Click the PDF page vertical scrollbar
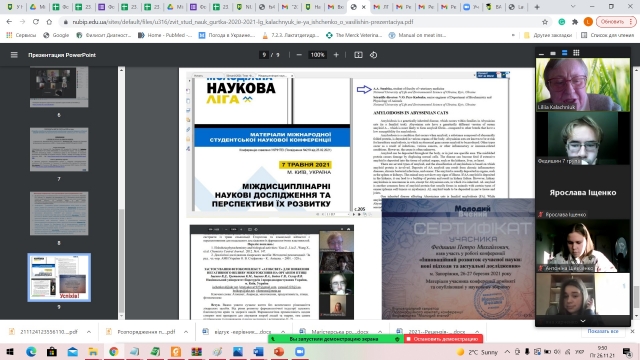The width and height of the screenshot is (640, 360). coord(636,297)
